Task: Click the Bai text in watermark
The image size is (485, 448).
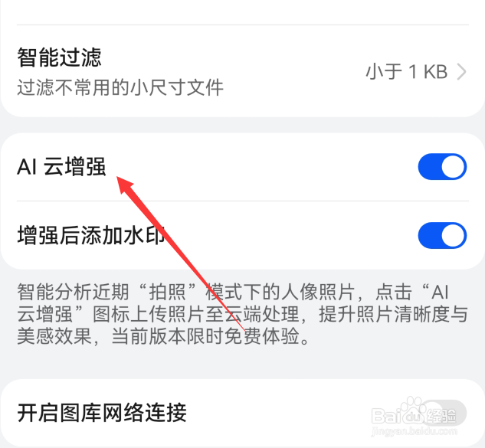Action: click(385, 416)
